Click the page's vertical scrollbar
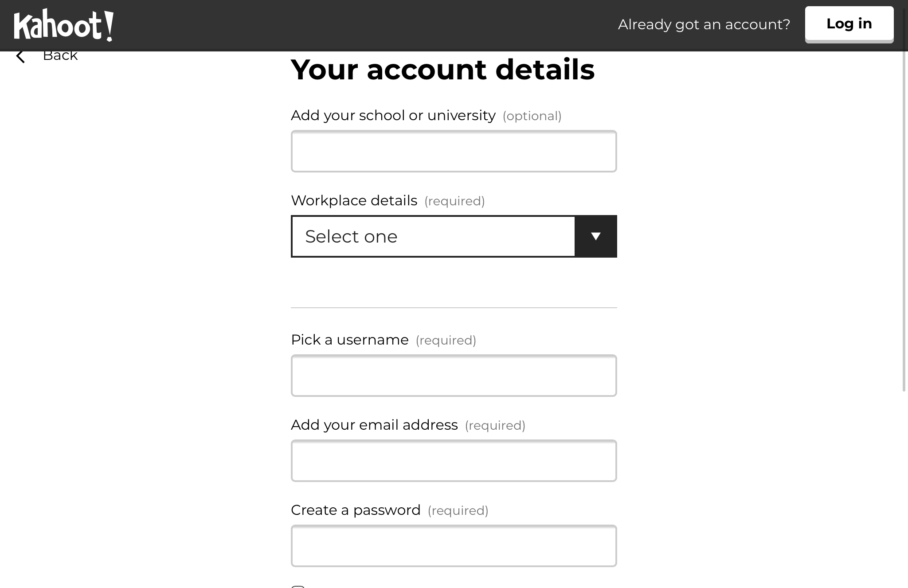Image resolution: width=908 pixels, height=588 pixels. coord(904,222)
